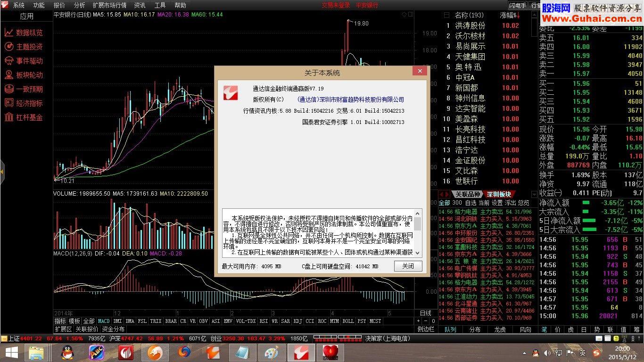Sort by the 涨幅% column arrow
The image size is (644, 362).
518,16
